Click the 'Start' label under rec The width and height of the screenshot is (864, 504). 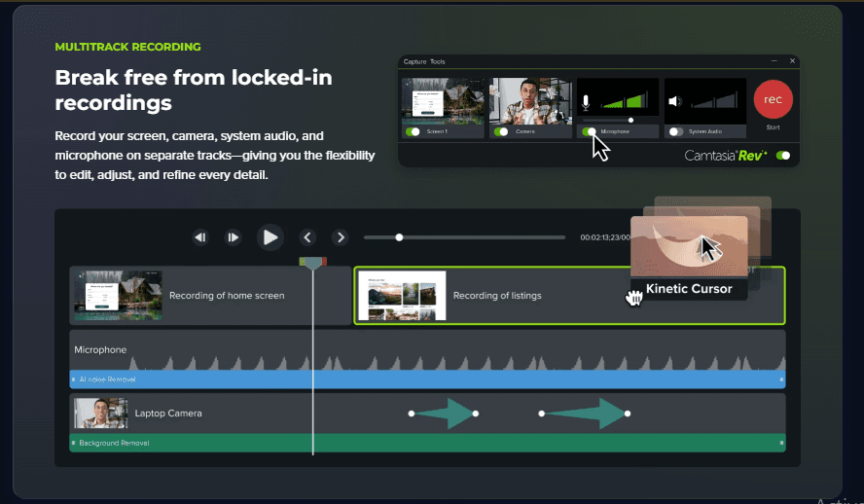[x=773, y=127]
